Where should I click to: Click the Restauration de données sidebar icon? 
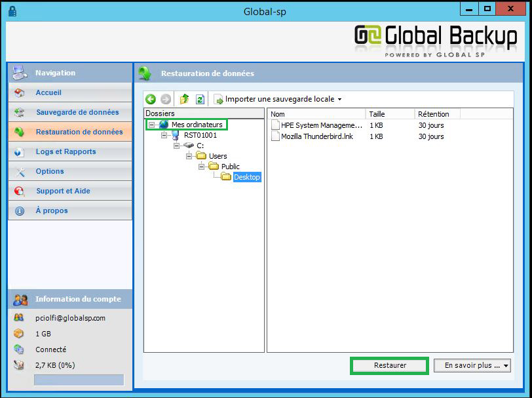[x=20, y=132]
